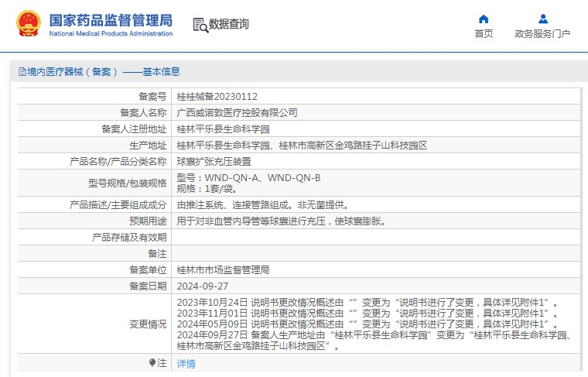Screen dimensions: 588x377
Task: Click the 生产地址 row label
Action: point(148,146)
